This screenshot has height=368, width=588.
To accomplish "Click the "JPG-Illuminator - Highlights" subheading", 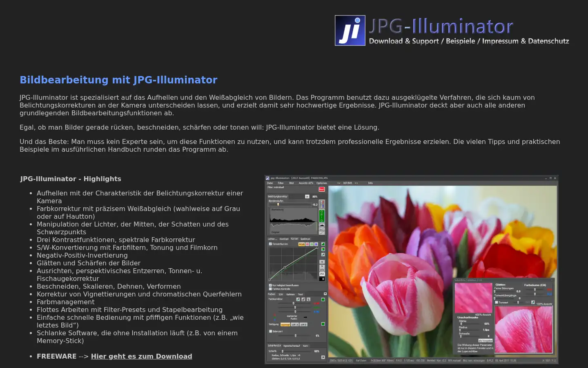I will 71,179.
